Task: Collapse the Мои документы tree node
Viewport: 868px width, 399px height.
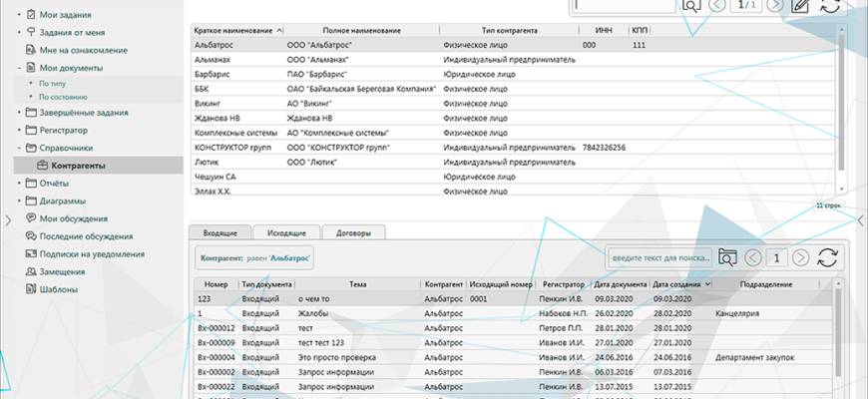Action: (x=19, y=67)
